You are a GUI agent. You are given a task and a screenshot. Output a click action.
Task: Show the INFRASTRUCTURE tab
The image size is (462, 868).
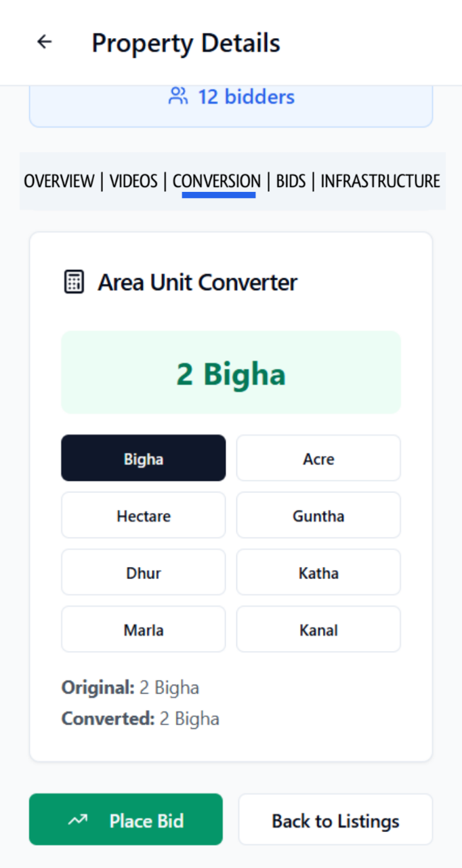tap(380, 181)
